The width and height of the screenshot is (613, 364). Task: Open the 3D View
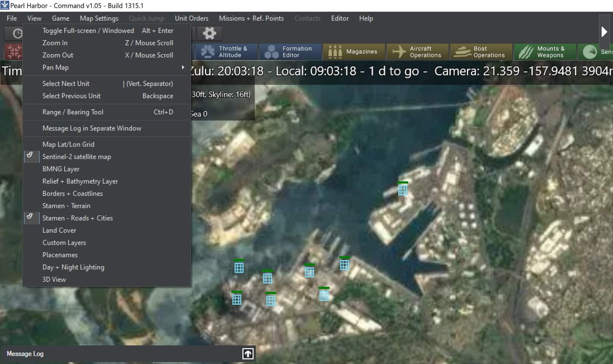tap(107, 279)
